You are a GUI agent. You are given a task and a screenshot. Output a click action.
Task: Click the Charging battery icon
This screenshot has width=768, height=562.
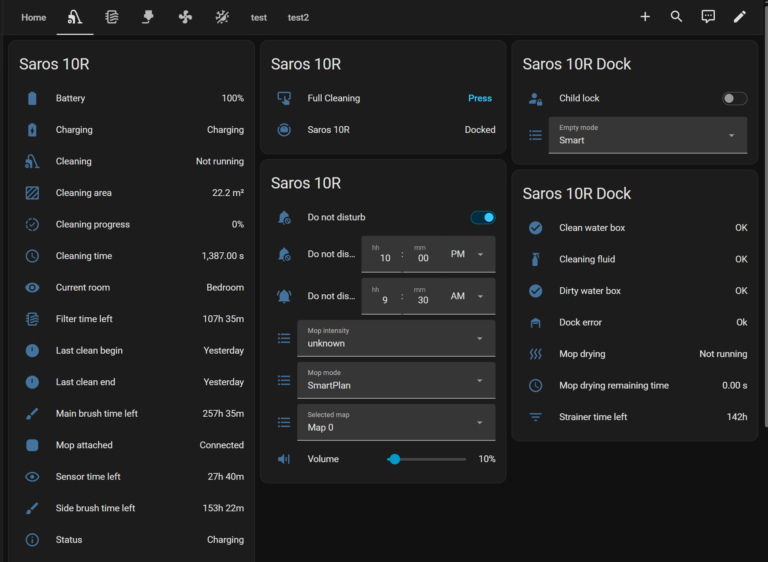[32, 130]
